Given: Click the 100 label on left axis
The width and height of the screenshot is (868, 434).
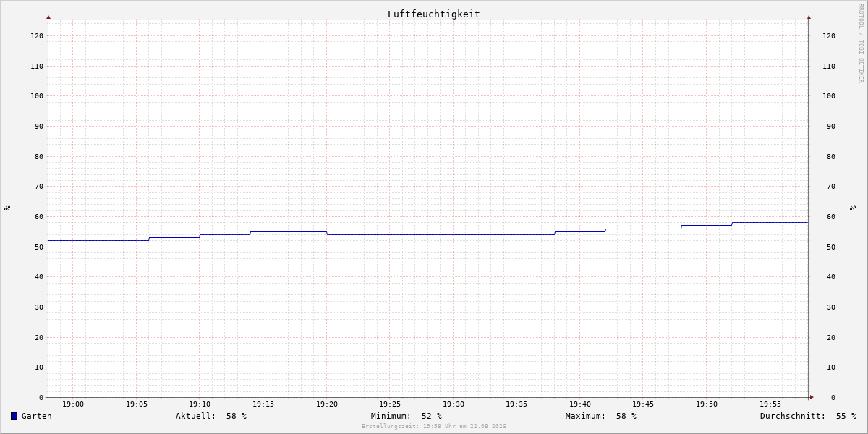Looking at the screenshot, I should pos(37,96).
